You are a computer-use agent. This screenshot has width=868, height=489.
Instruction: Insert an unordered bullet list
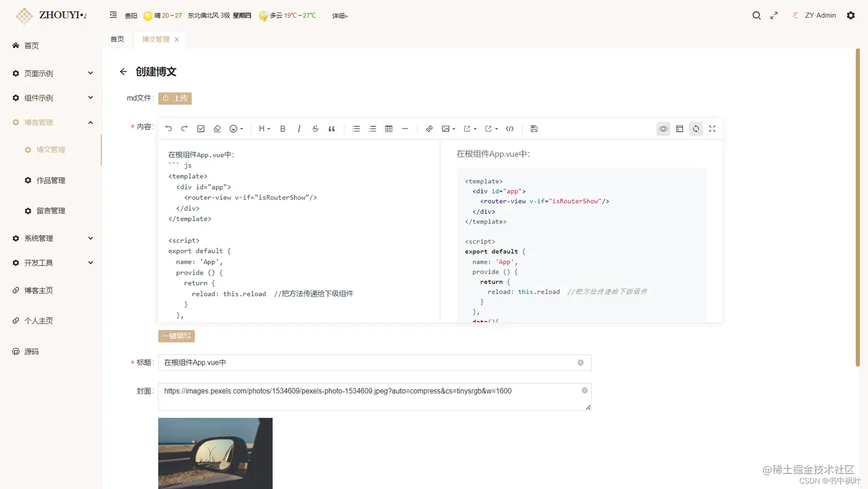356,129
